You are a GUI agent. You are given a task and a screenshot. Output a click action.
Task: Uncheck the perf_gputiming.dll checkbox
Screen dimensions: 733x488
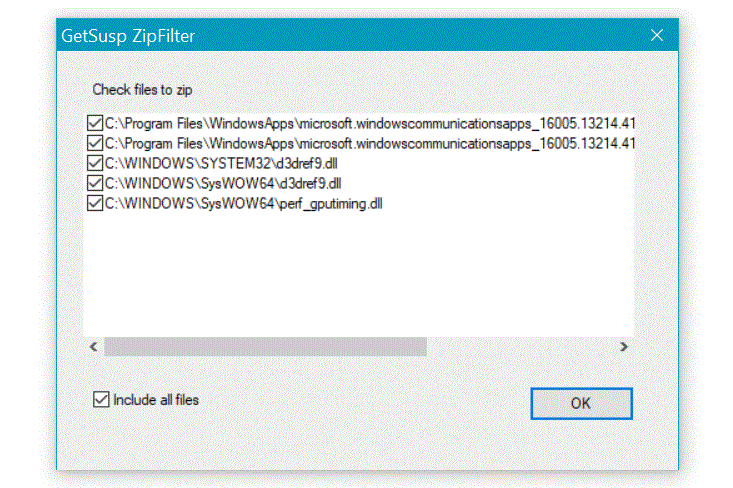(95, 203)
